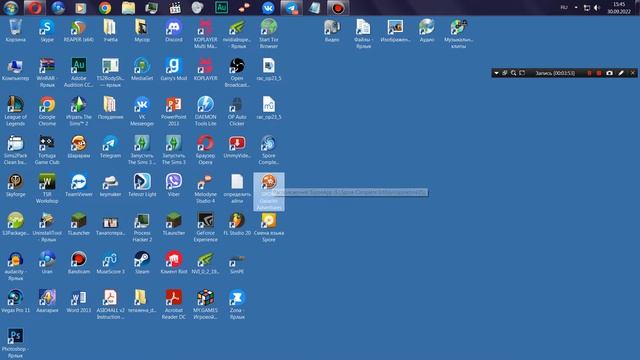The width and height of the screenshot is (640, 360).
Task: Select the Tortuga Game Club icon
Action: click(x=47, y=150)
